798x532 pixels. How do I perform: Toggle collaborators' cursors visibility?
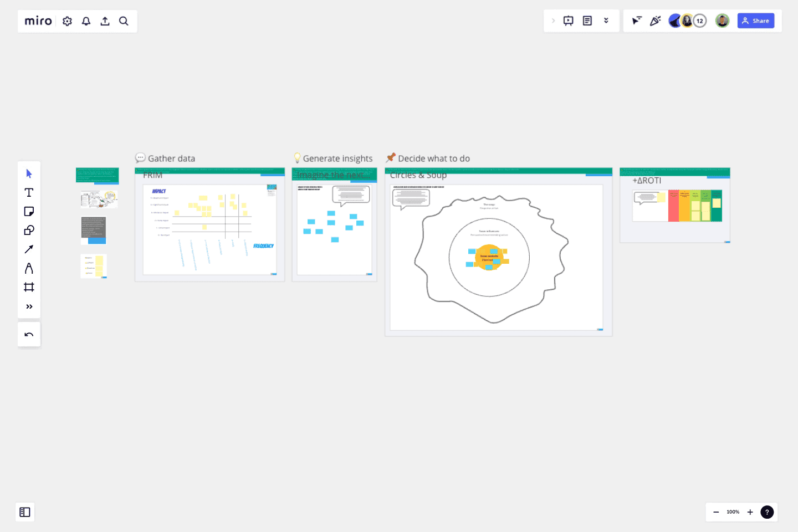pyautogui.click(x=637, y=21)
